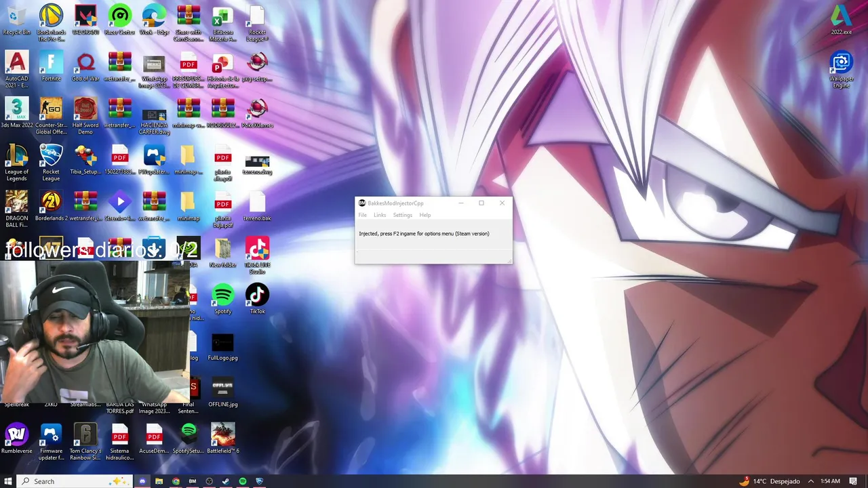Viewport: 868px width, 488px height.
Task: Launch Razer Cortex from the desktop
Action: 120,20
